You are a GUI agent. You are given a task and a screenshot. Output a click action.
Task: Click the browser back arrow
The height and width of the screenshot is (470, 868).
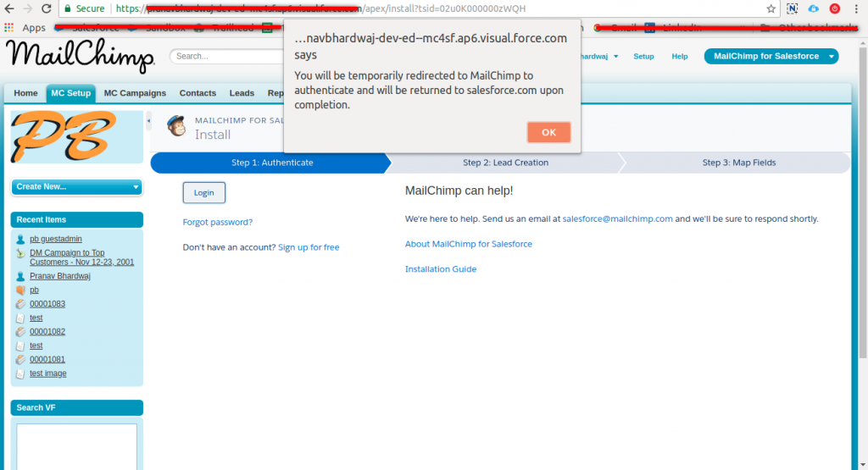tap(8, 8)
